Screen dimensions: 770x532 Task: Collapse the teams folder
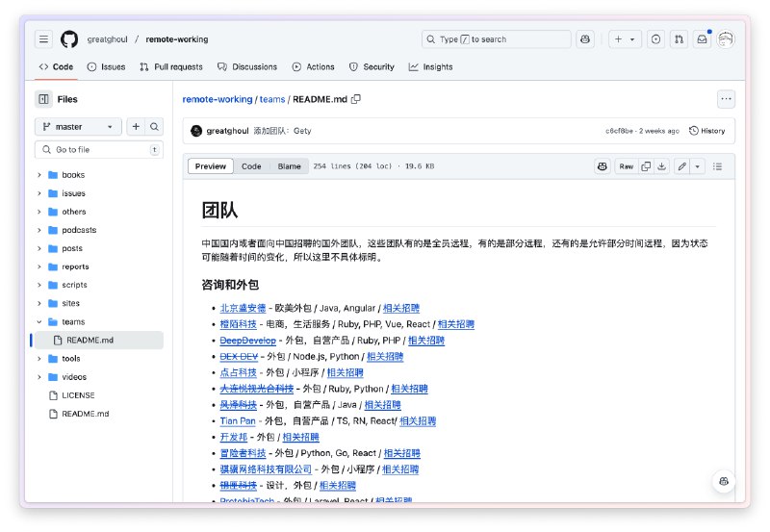click(x=39, y=322)
